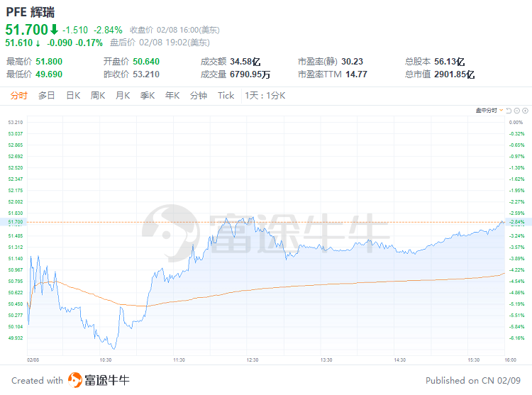This screenshot has height=395, width=532.
Task: Click the 最高价 value 51.800
Action: coord(49,62)
